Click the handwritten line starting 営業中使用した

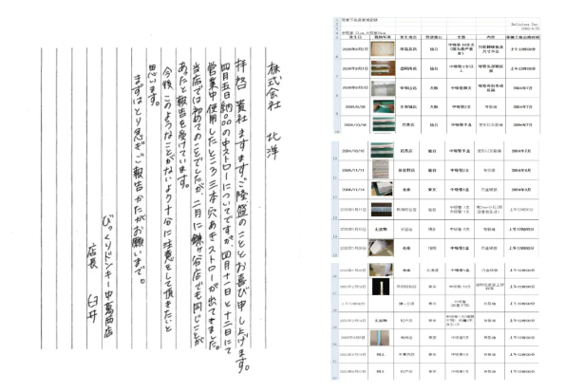click(x=213, y=207)
